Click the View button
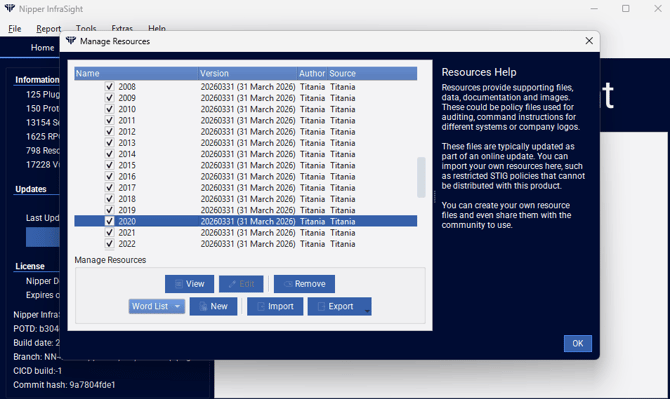This screenshot has width=670, height=399. (x=189, y=284)
